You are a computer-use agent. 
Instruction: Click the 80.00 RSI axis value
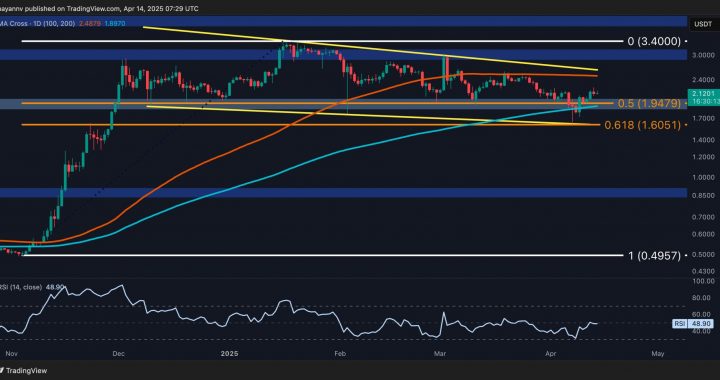(x=702, y=297)
